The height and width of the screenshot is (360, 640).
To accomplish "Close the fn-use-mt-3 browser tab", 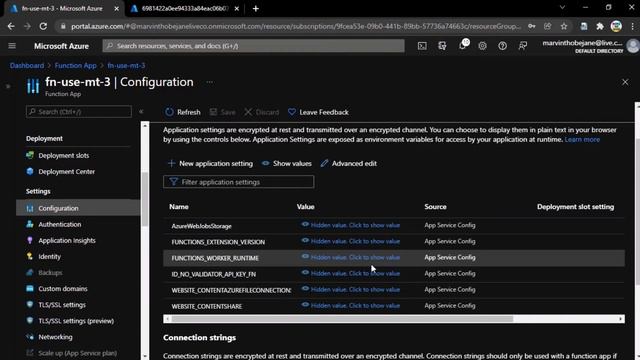I will [x=116, y=9].
